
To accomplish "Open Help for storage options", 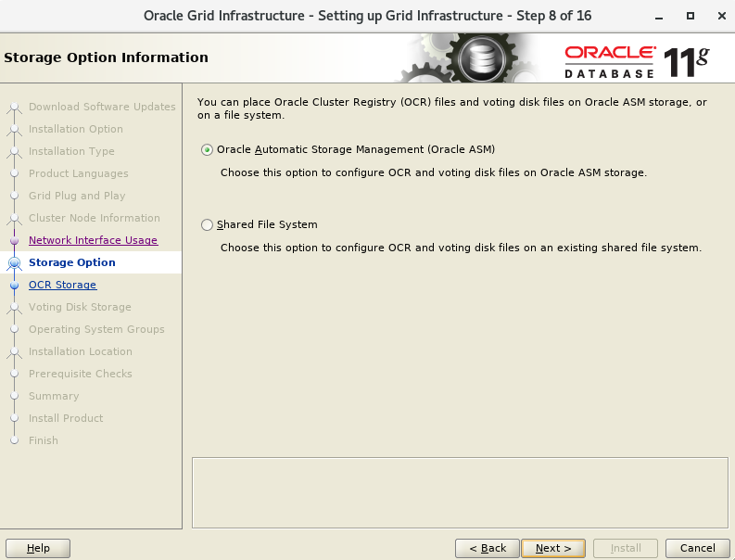I will (x=38, y=548).
